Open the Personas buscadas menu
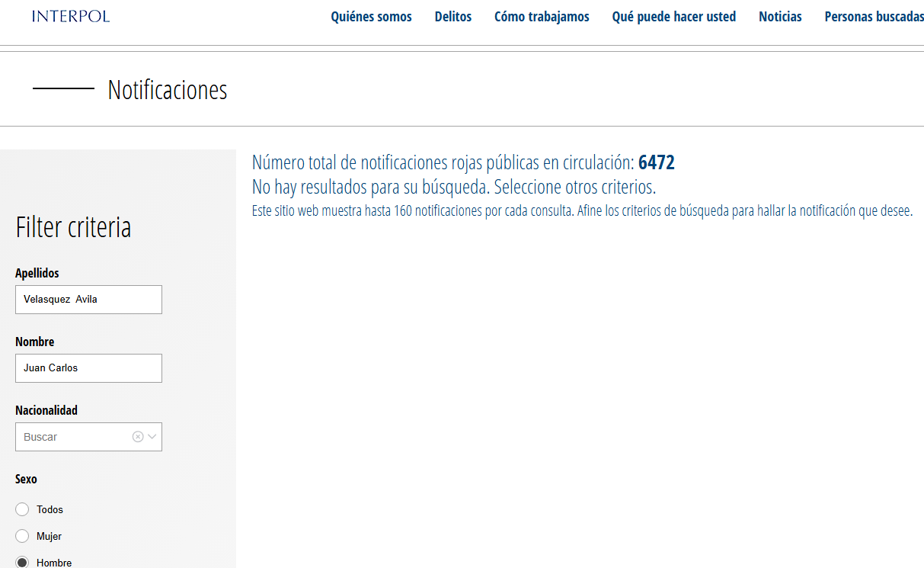The width and height of the screenshot is (924, 568). (x=874, y=17)
